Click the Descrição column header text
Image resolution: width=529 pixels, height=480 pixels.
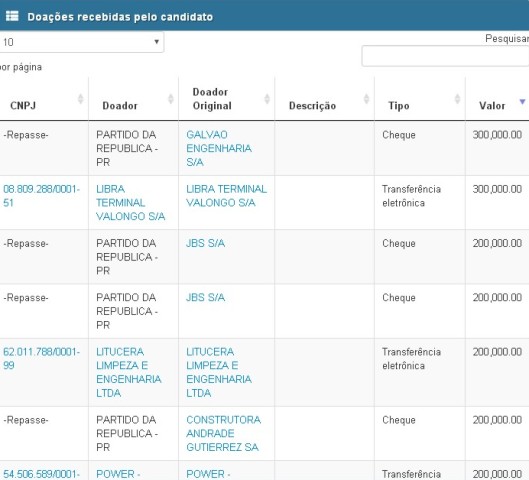pyautogui.click(x=312, y=106)
